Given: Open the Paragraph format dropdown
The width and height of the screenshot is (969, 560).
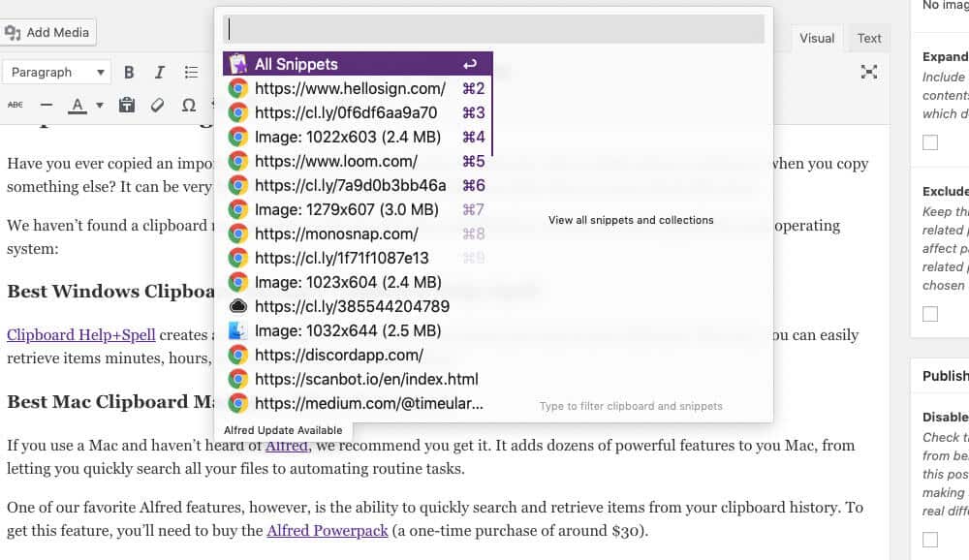Looking at the screenshot, I should 58,73.
